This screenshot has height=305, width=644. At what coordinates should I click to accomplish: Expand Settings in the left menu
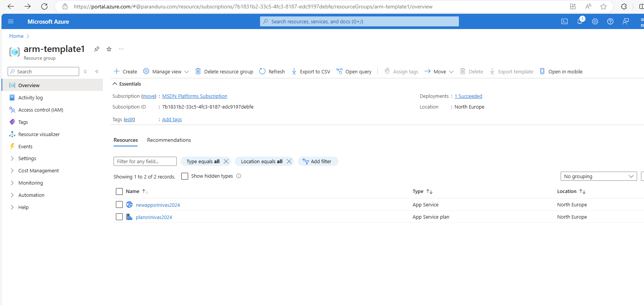tap(12, 159)
